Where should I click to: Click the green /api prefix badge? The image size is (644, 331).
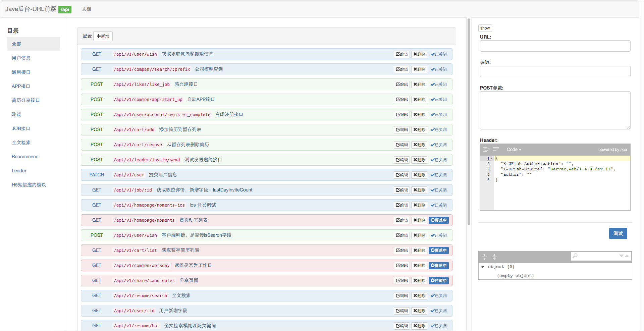tap(65, 9)
